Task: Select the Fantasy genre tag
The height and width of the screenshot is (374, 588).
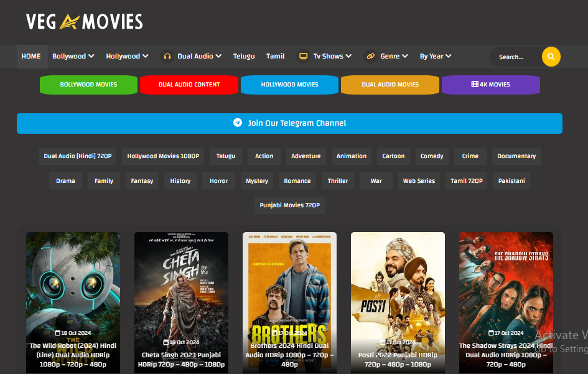Action: (142, 181)
